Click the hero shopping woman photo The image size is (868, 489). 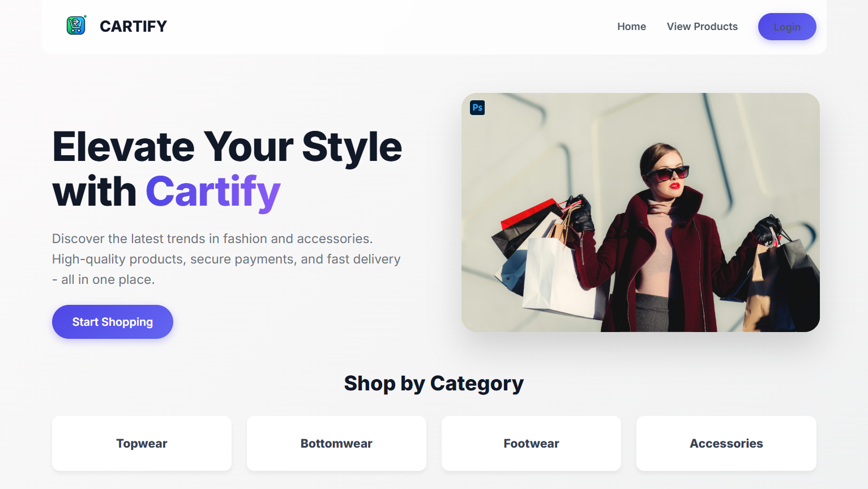640,212
